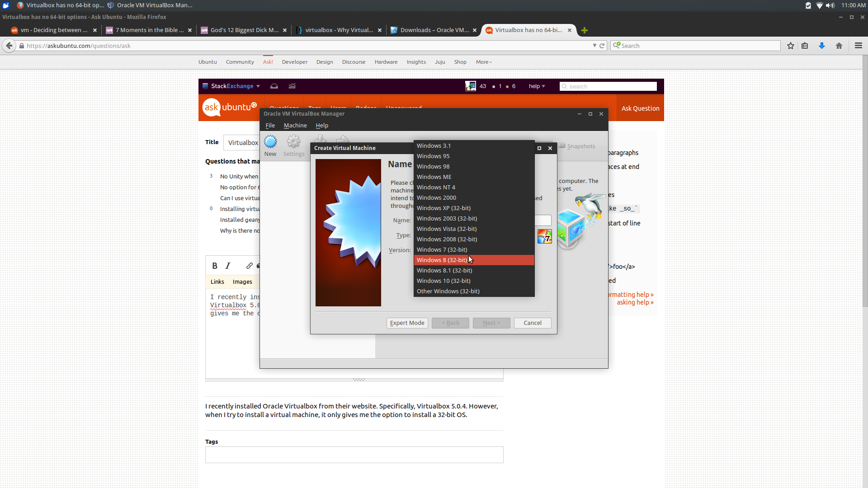Click the Firefox Search box

tap(695, 46)
